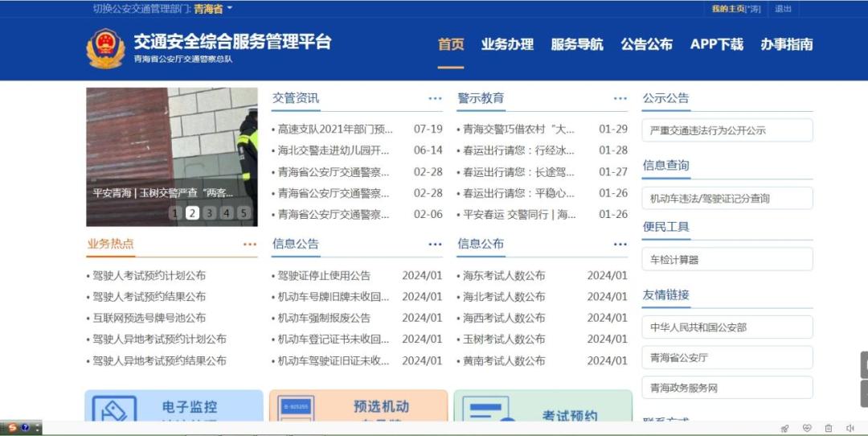Open news 高速支队2021年部门预...
Viewport: 868px width, 436px height.
335,130
